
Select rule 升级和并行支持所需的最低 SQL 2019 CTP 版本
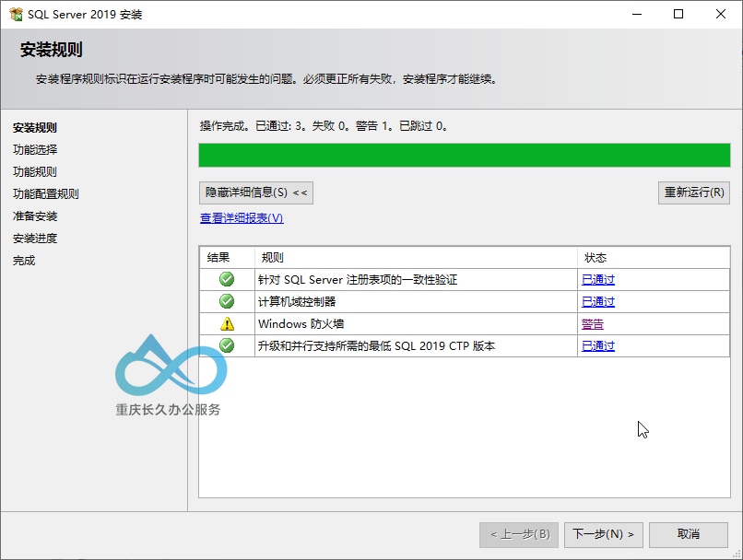376,346
